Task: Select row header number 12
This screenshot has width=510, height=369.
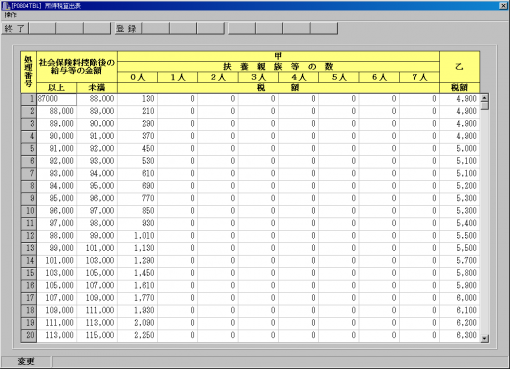Action: coord(29,236)
